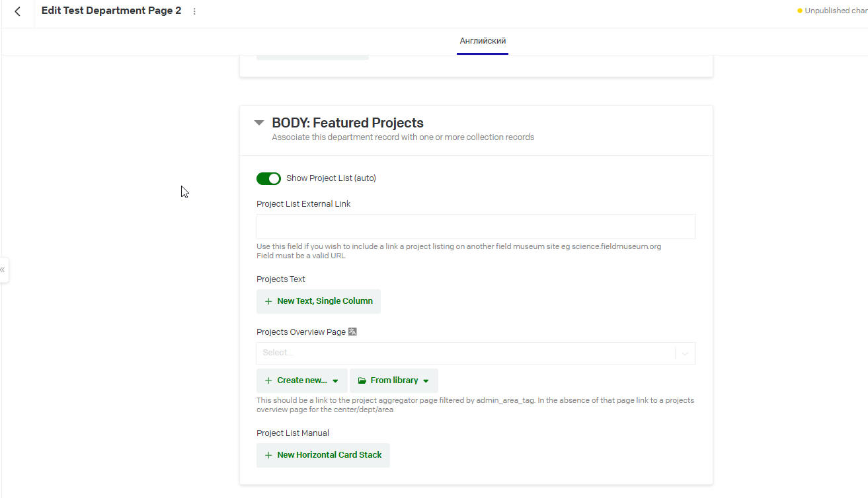Click the plus icon on Create new

tap(268, 380)
